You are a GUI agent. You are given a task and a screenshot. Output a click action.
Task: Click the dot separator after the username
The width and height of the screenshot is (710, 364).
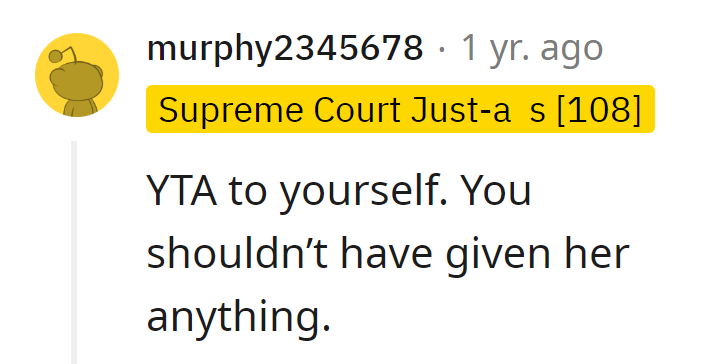[x=442, y=49]
